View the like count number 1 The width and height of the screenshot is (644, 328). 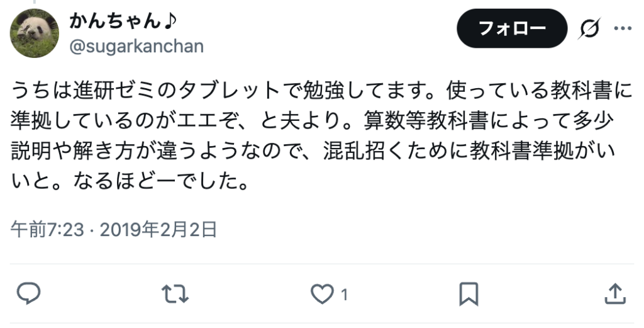click(x=344, y=295)
